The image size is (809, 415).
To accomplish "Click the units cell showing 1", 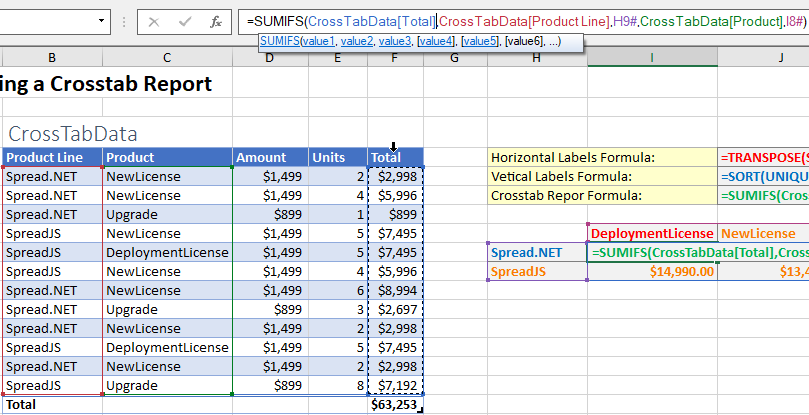I will pyautogui.click(x=338, y=215).
